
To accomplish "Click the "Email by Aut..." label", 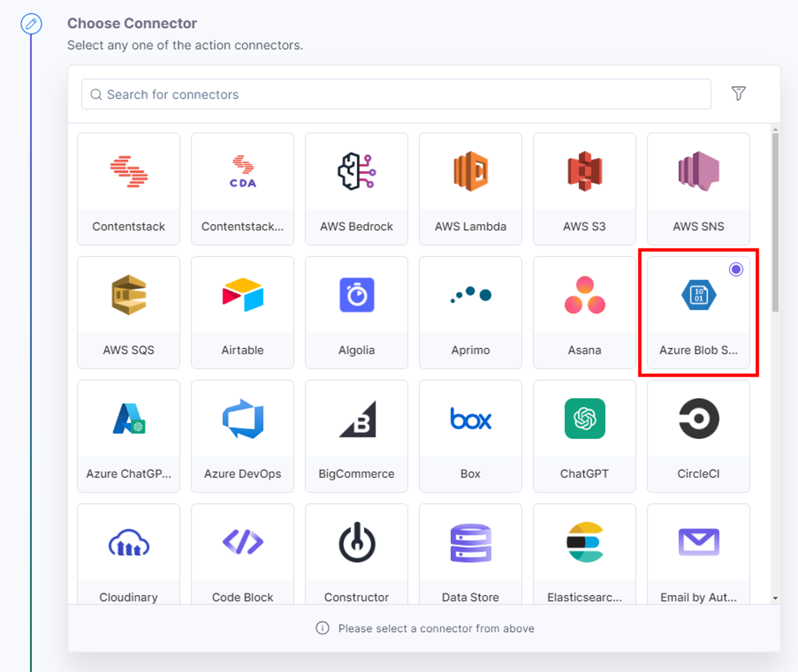I will [698, 597].
